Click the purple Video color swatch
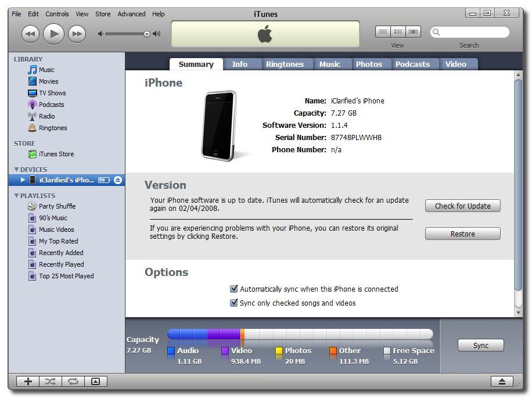 click(225, 350)
